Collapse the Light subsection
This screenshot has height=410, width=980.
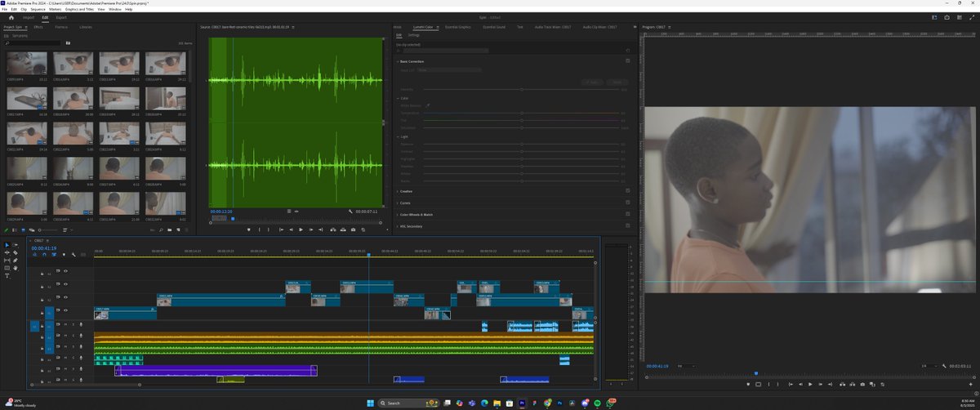398,136
